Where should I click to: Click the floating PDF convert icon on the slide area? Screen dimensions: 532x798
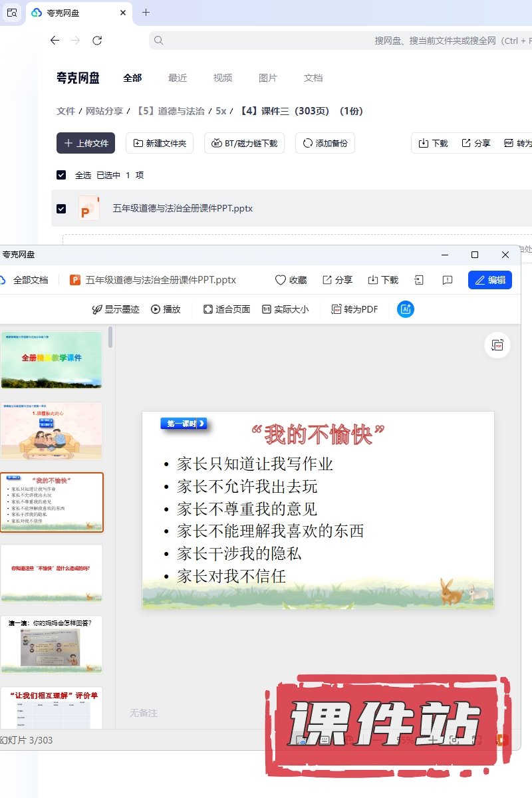point(497,345)
